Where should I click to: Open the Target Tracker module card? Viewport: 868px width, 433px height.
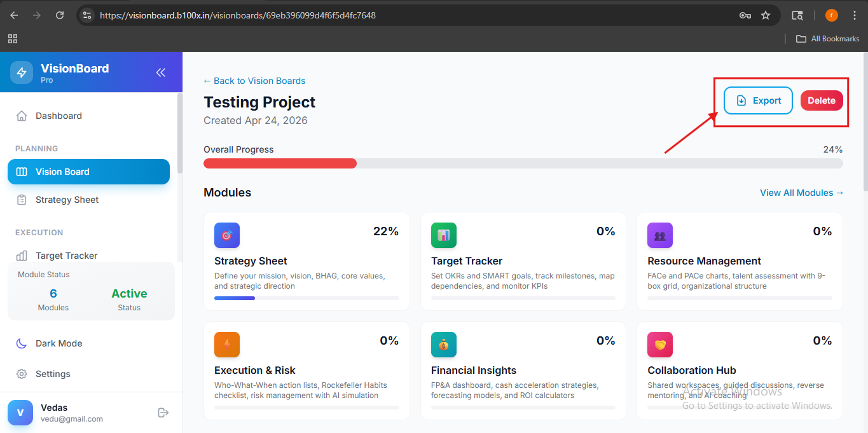click(x=523, y=261)
